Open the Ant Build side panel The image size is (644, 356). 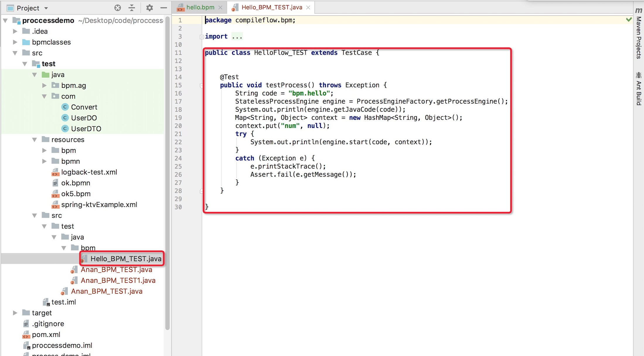[x=638, y=89]
